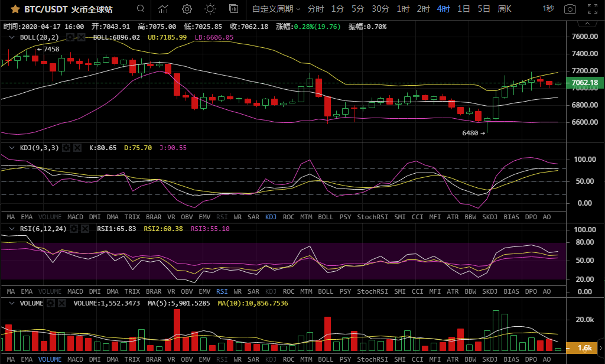
Task: Close the VOLUME indicator panel
Action: (61, 303)
